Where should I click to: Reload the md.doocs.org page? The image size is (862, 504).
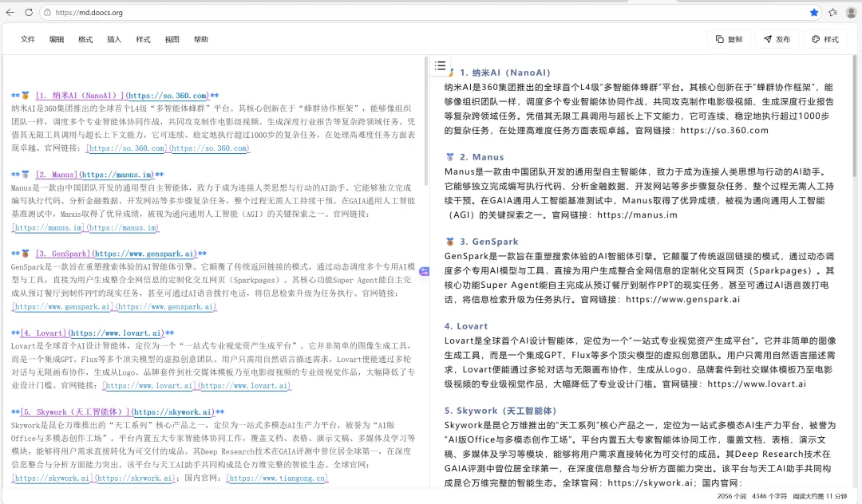(29, 12)
